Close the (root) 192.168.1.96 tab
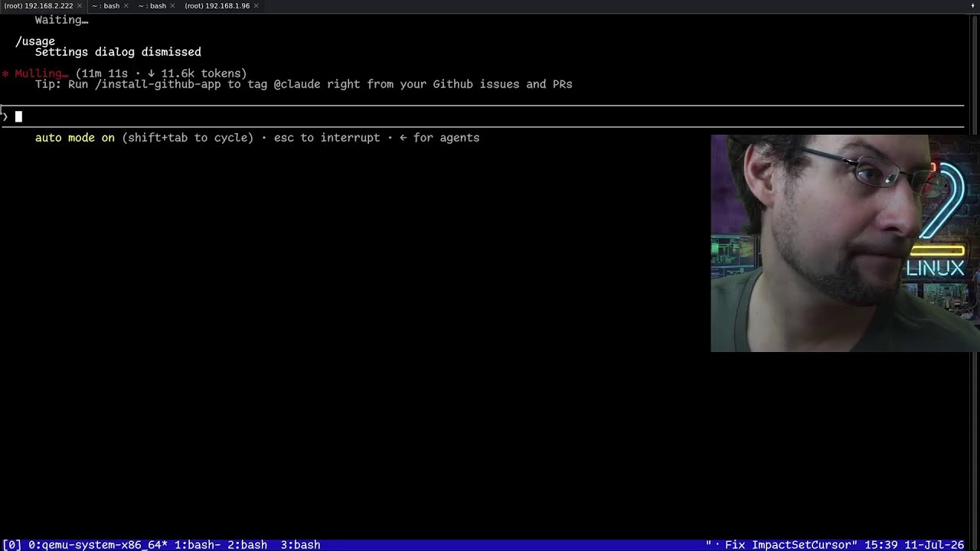Image resolution: width=980 pixels, height=551 pixels. pyautogui.click(x=256, y=5)
